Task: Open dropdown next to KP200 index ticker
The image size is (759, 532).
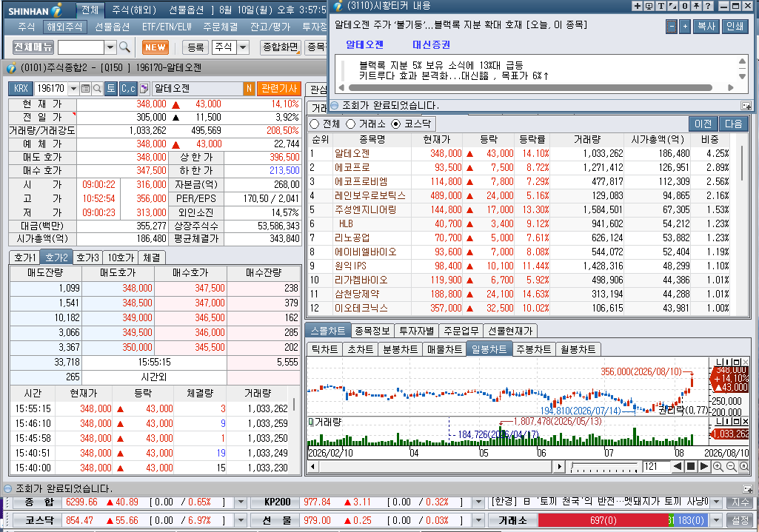Action: coord(478,502)
